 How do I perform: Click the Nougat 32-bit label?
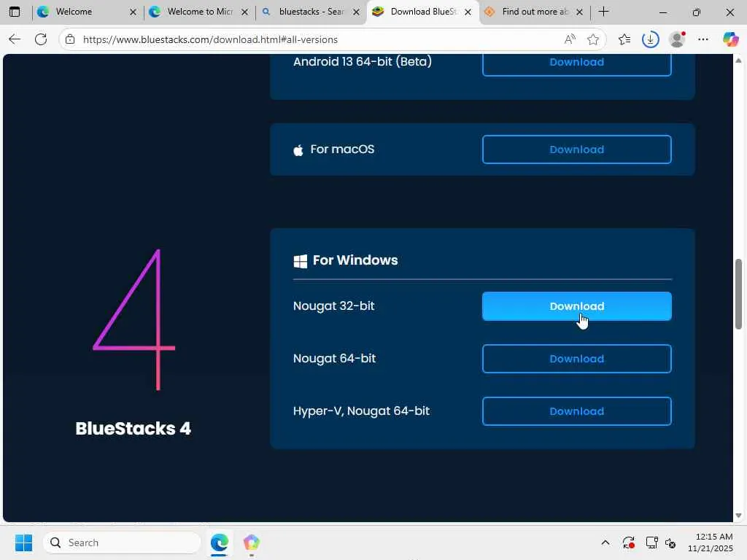(x=333, y=306)
